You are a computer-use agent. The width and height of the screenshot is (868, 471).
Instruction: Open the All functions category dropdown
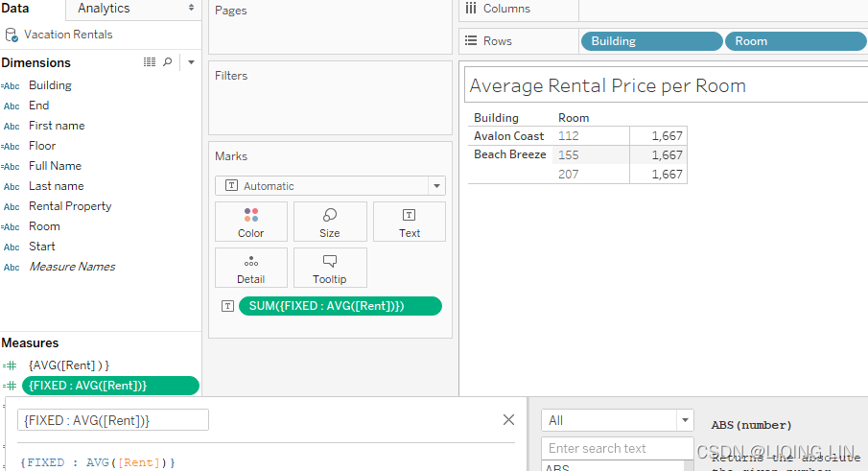[685, 420]
